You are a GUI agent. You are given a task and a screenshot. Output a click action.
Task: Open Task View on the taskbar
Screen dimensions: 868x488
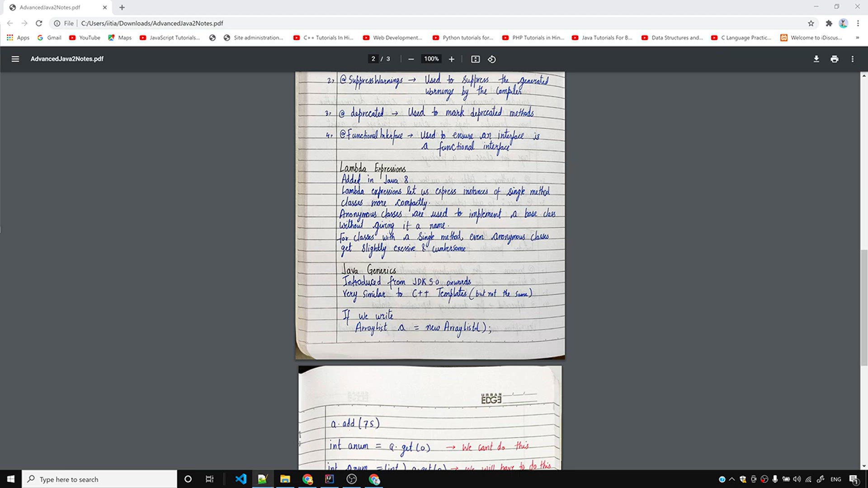209,479
